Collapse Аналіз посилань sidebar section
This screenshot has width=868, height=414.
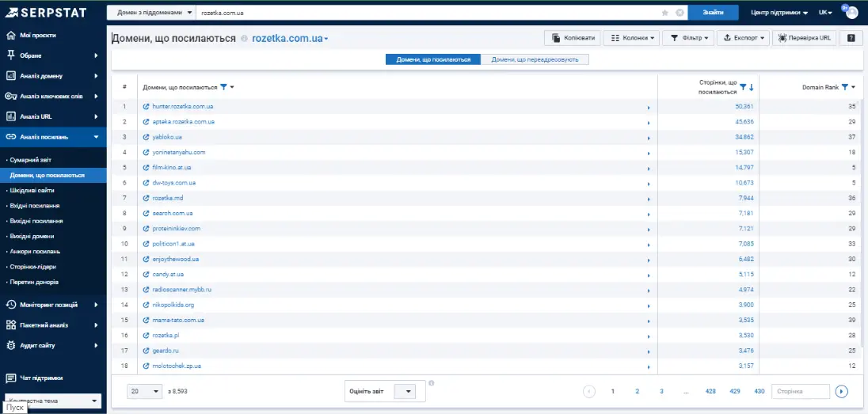pyautogui.click(x=53, y=137)
